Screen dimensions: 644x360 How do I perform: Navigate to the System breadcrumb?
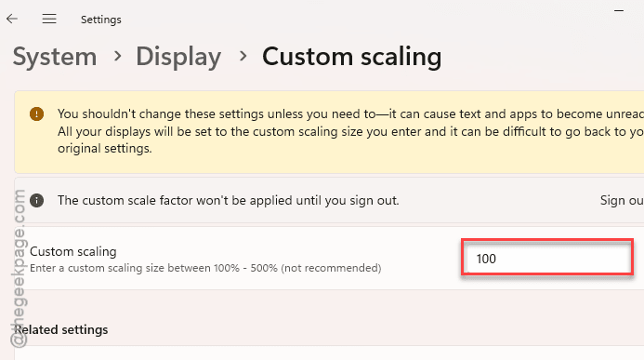pos(55,57)
